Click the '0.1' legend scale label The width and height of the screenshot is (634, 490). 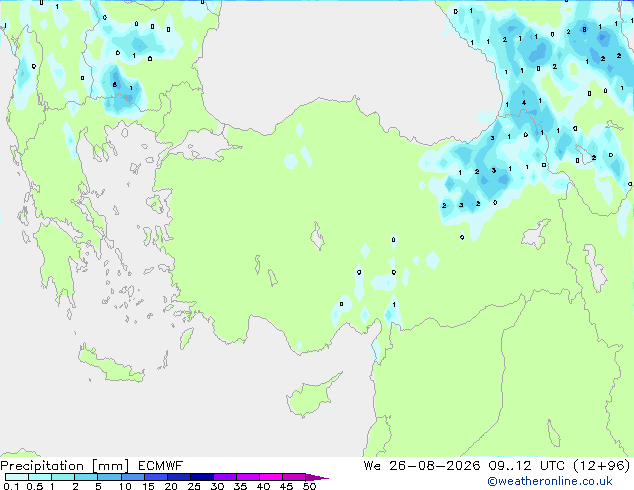click(x=11, y=486)
